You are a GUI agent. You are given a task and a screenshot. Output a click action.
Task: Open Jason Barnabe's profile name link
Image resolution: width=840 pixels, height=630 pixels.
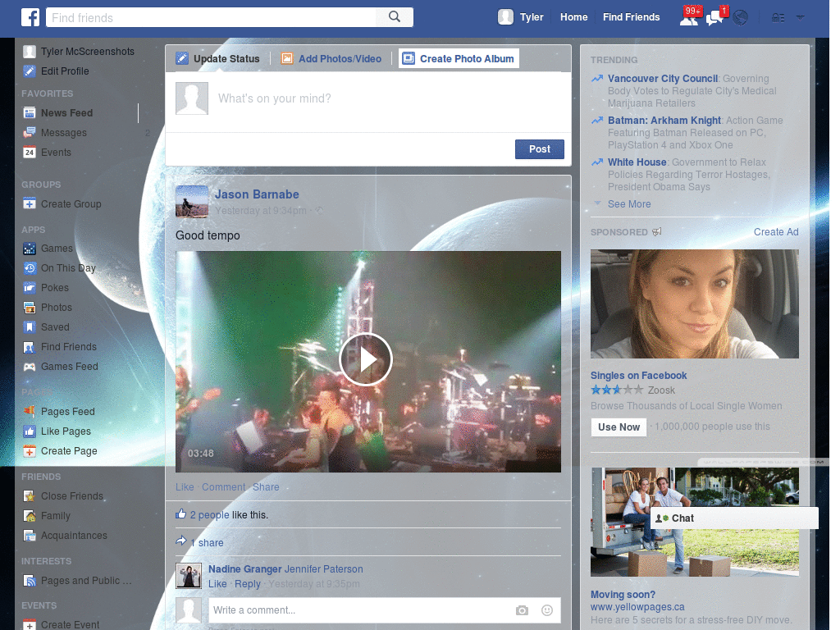point(257,194)
